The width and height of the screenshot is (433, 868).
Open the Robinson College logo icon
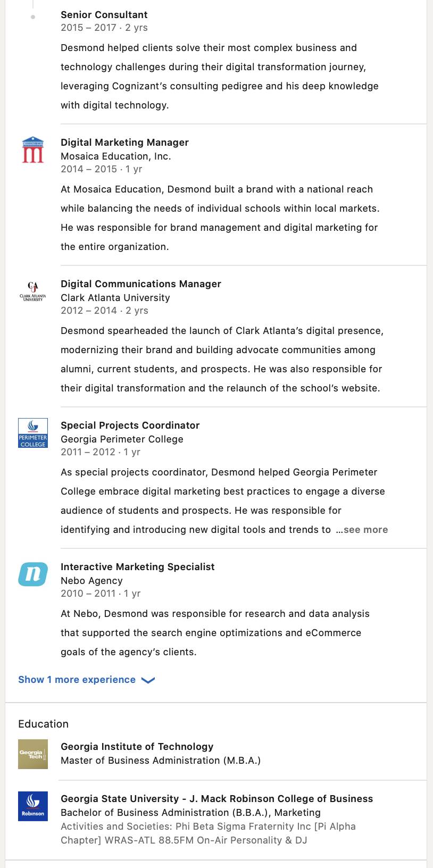33,806
